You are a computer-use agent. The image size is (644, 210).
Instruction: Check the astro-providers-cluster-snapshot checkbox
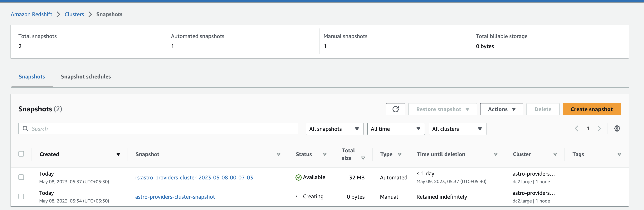click(x=21, y=197)
